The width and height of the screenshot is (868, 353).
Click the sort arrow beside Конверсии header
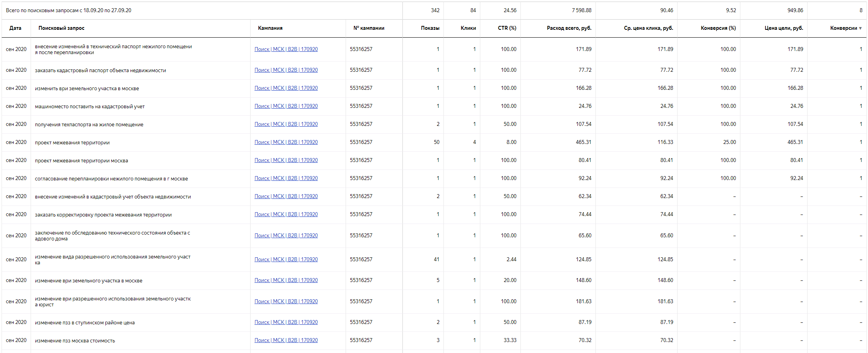point(860,28)
